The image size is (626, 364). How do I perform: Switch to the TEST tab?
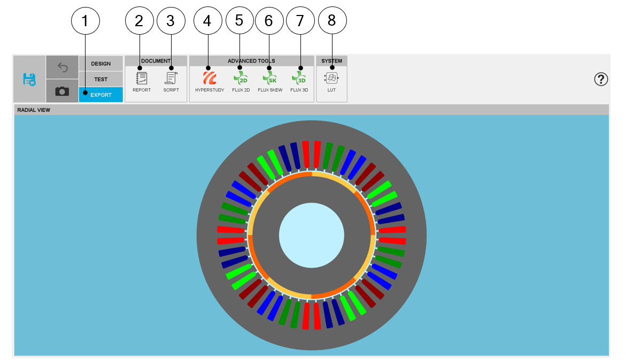point(101,79)
